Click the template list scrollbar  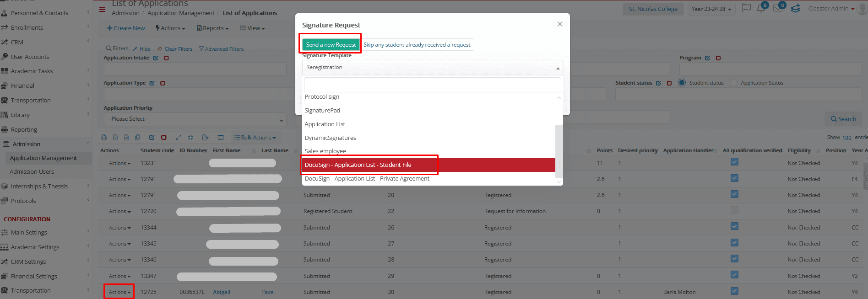point(559,150)
